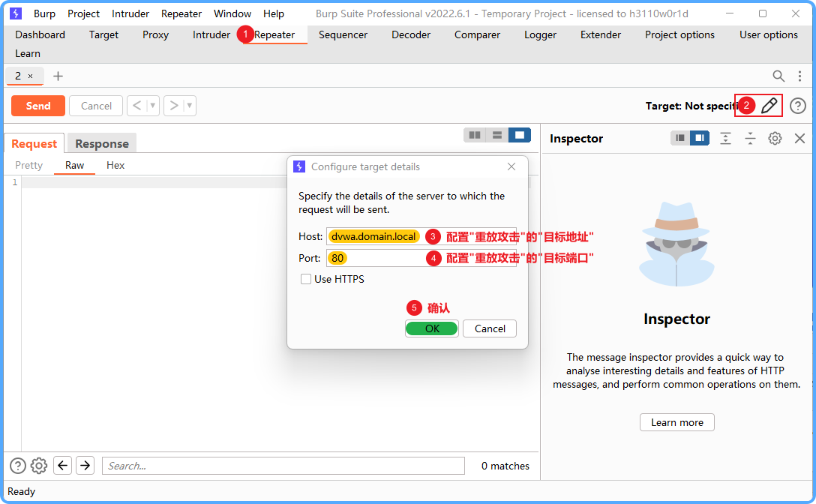Viewport: 816px width, 504px height.
Task: Open the User options tab
Action: coord(769,34)
